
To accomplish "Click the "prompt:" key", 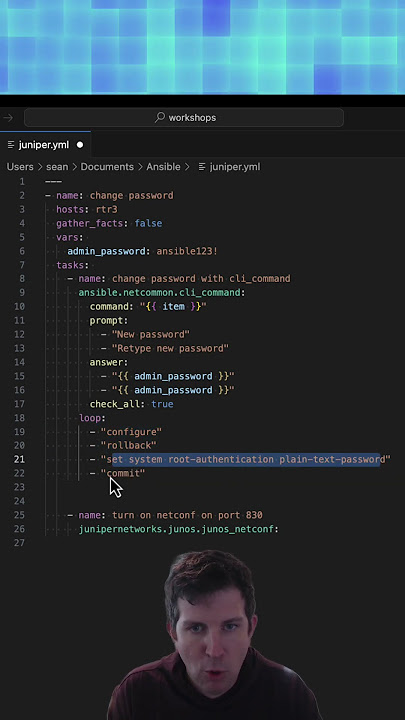I will (x=109, y=321).
